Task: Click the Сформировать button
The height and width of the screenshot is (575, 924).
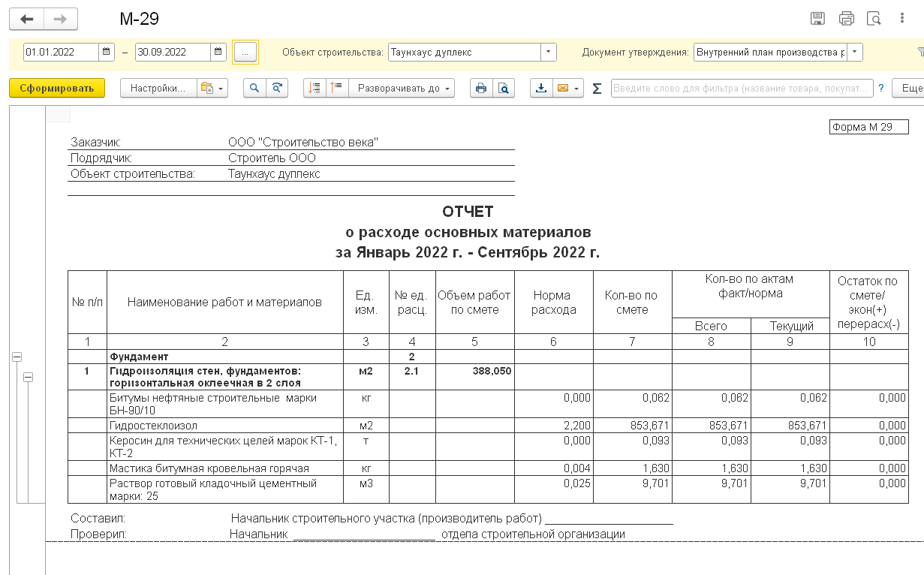Action: [57, 89]
